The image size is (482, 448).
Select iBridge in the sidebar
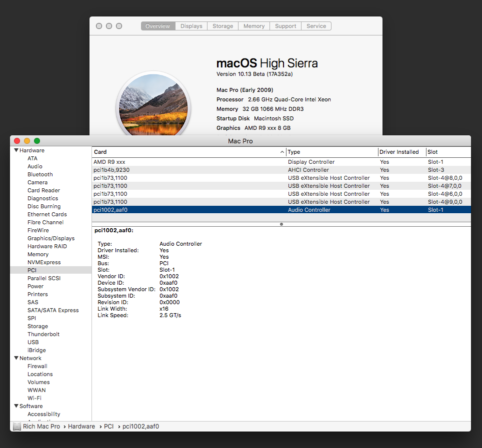36,350
